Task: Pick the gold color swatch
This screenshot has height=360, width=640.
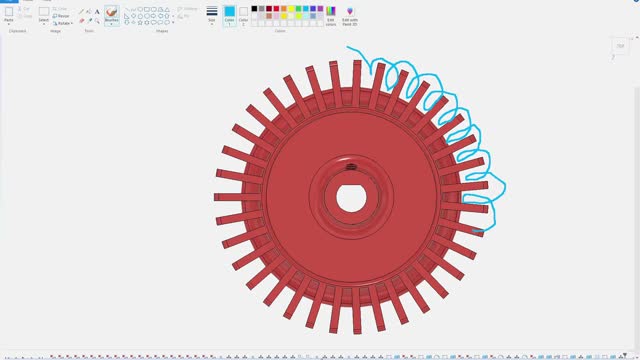Action: click(284, 16)
